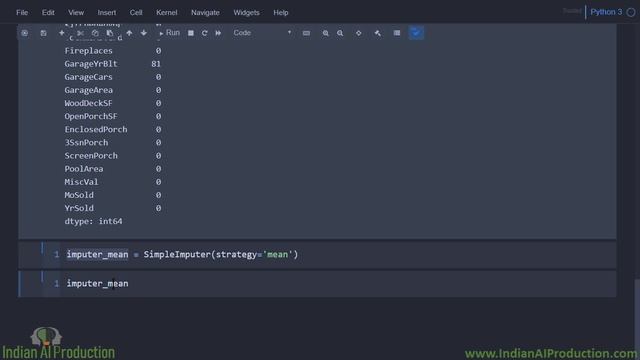Toggle the table of contents list icon
Image resolution: width=640 pixels, height=360 pixels.
pyautogui.click(x=397, y=33)
